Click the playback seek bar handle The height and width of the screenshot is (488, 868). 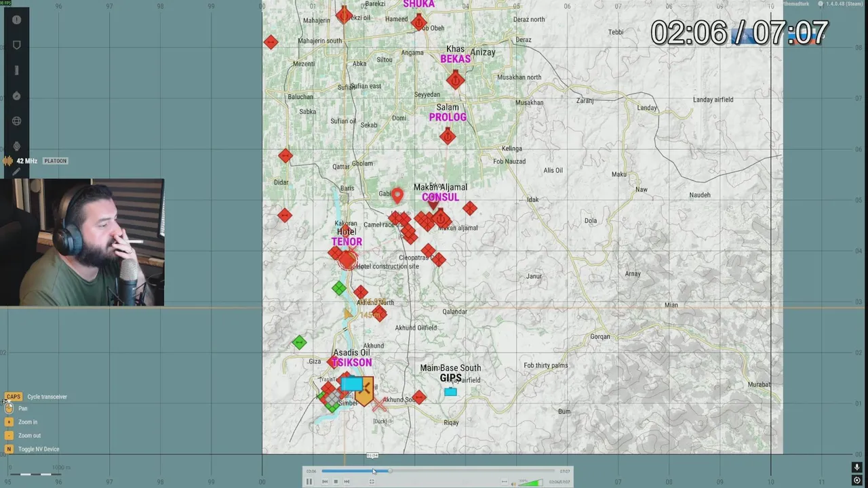coord(390,470)
